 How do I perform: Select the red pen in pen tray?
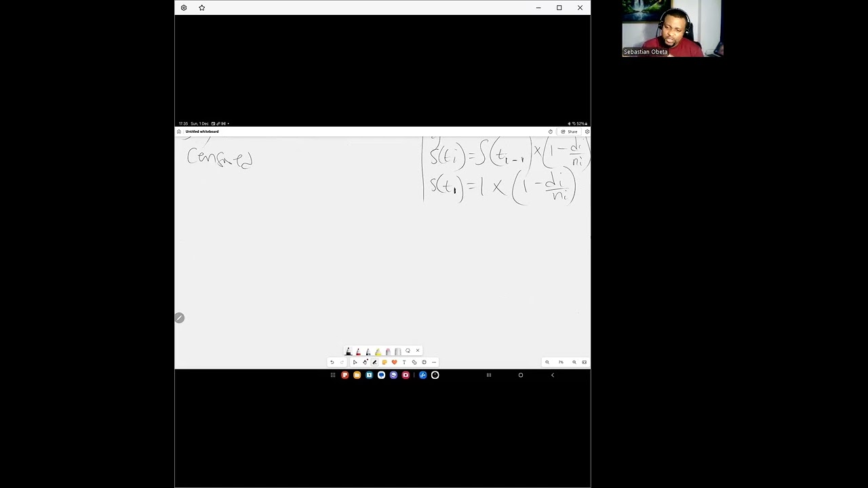pyautogui.click(x=358, y=351)
